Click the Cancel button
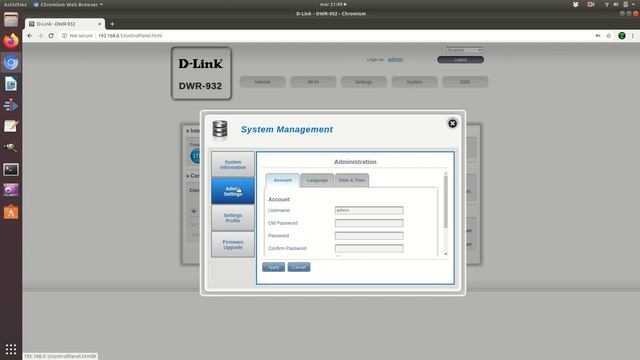Screen dimensions: 640x360 tap(299, 267)
